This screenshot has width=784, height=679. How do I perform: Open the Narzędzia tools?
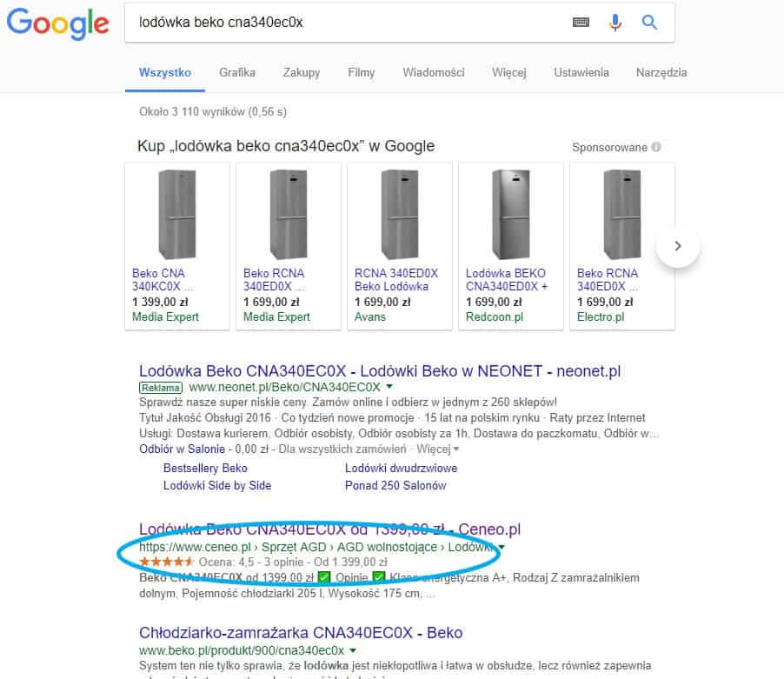coord(661,72)
